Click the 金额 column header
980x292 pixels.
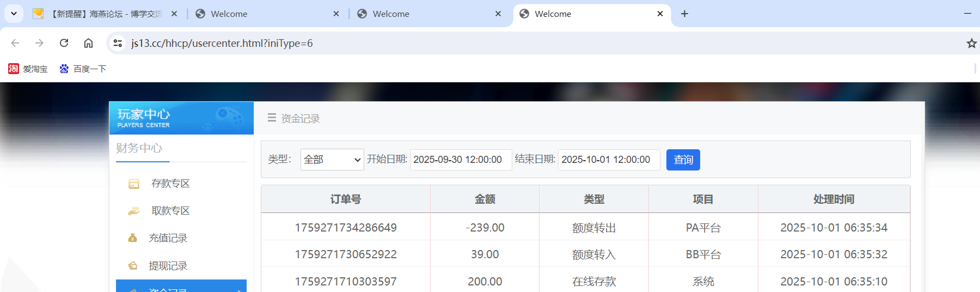(485, 199)
